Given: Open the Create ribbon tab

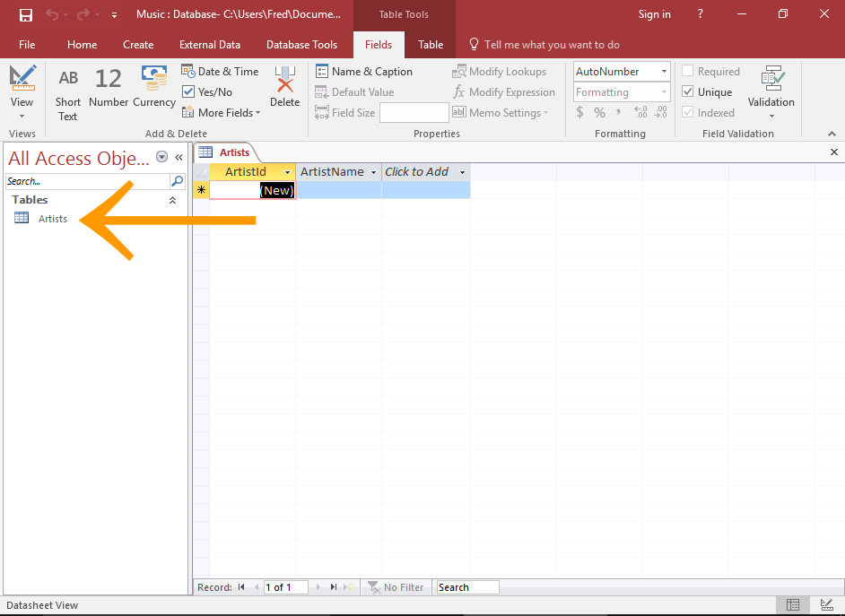Looking at the screenshot, I should coord(138,44).
